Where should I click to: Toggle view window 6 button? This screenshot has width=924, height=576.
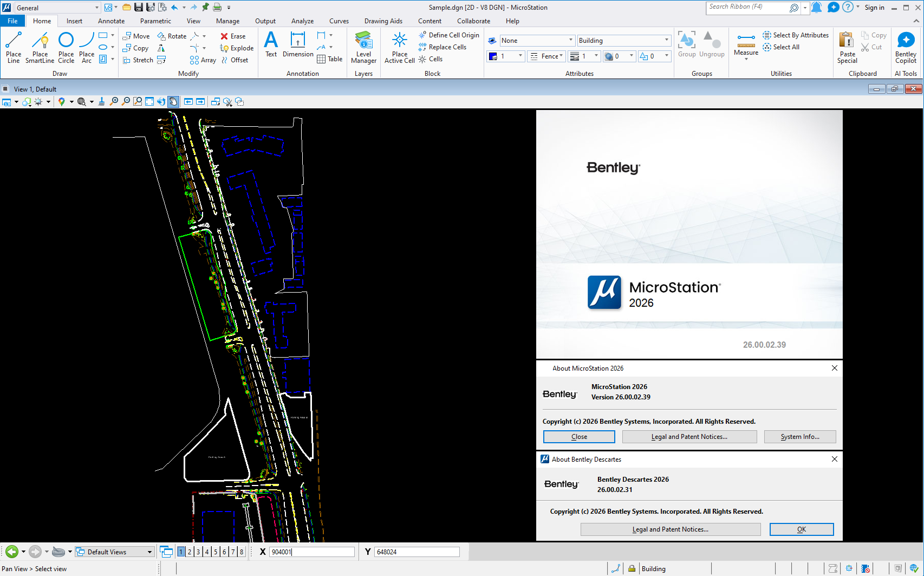click(x=224, y=552)
